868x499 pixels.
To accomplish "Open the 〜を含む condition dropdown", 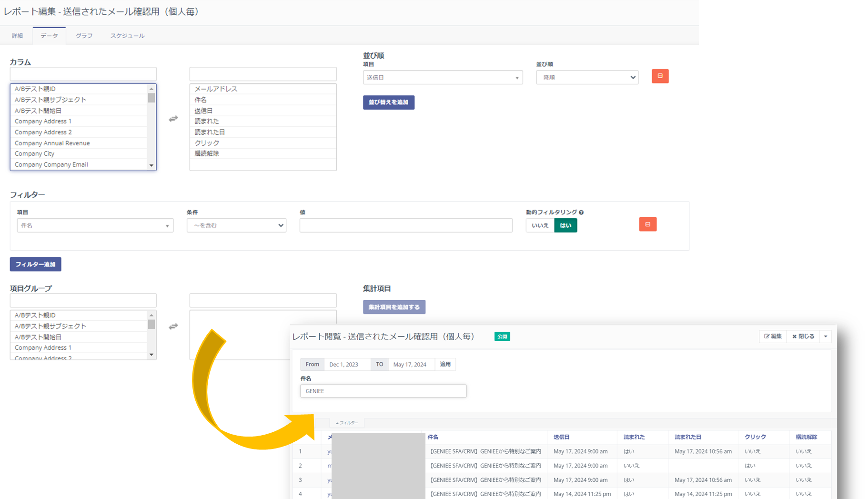I will click(x=236, y=225).
